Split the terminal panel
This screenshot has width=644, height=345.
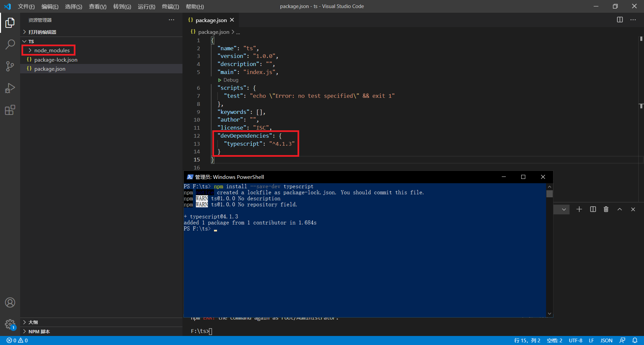[593, 209]
